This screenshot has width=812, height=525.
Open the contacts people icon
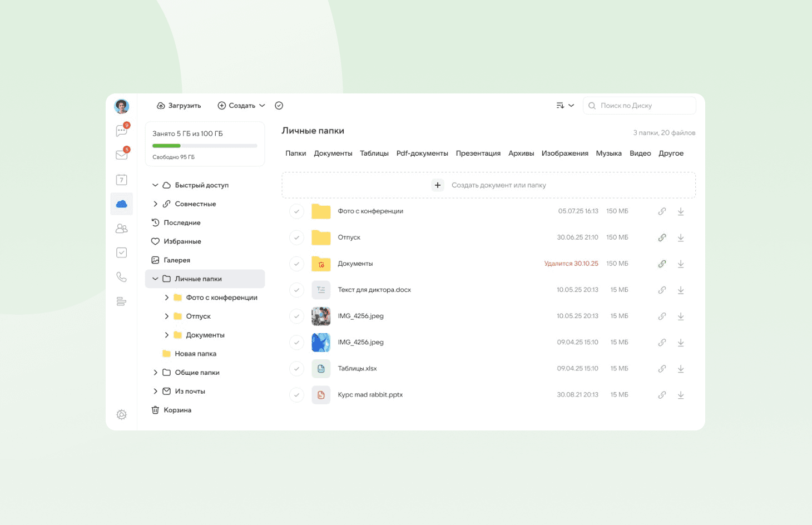point(121,229)
